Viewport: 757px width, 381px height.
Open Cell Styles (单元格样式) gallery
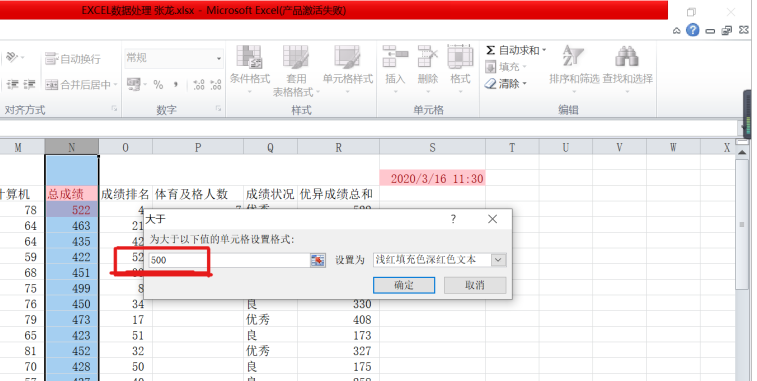(348, 68)
